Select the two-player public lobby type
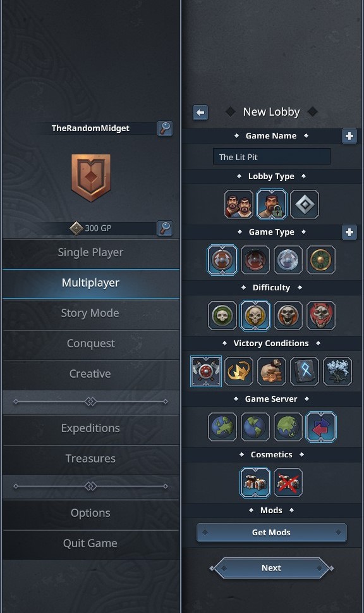The image size is (364, 613). pyautogui.click(x=239, y=204)
